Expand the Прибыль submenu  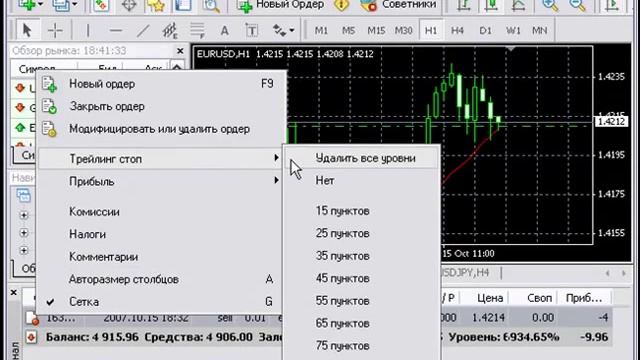(159, 181)
